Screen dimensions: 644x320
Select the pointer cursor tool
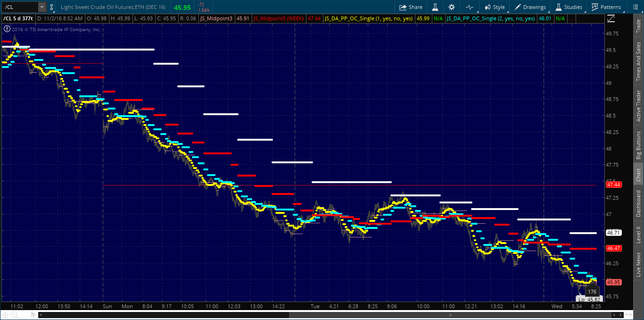point(33,314)
